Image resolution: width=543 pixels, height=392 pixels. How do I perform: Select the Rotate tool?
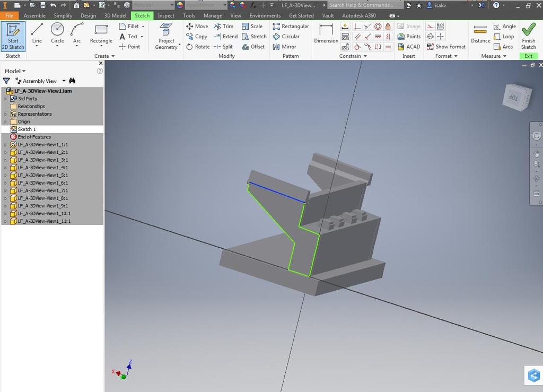tap(198, 46)
